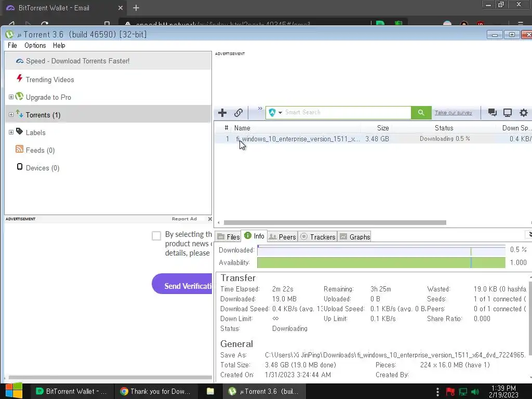Viewport: 532px width, 399px height.
Task: Sort torrents by Name column
Action: [x=242, y=128]
